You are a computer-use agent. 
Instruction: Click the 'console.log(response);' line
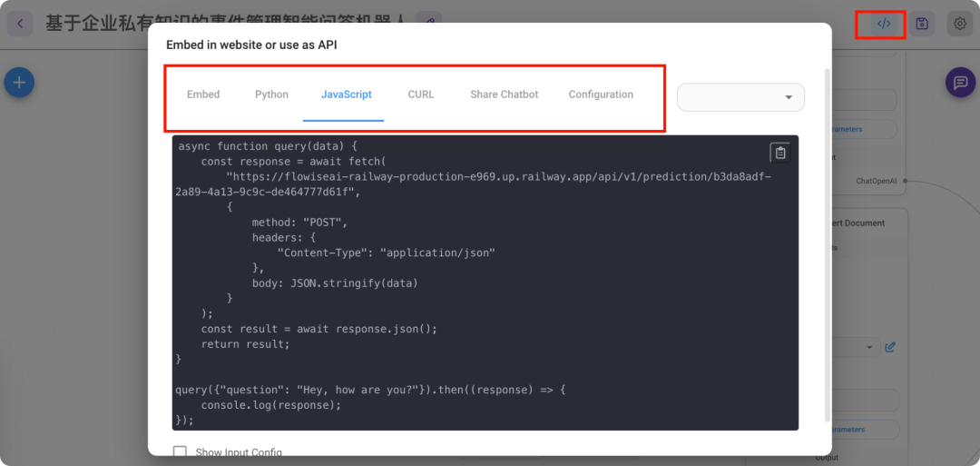(271, 405)
